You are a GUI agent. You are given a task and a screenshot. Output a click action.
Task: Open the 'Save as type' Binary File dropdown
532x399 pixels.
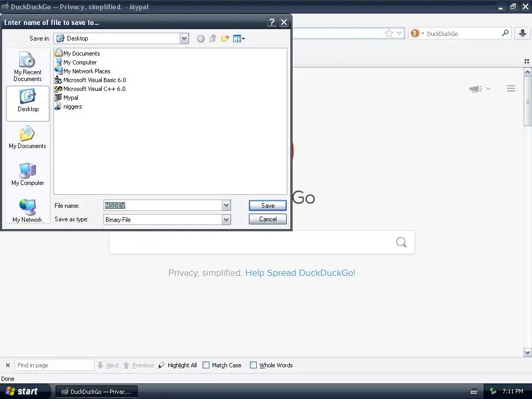pos(227,220)
